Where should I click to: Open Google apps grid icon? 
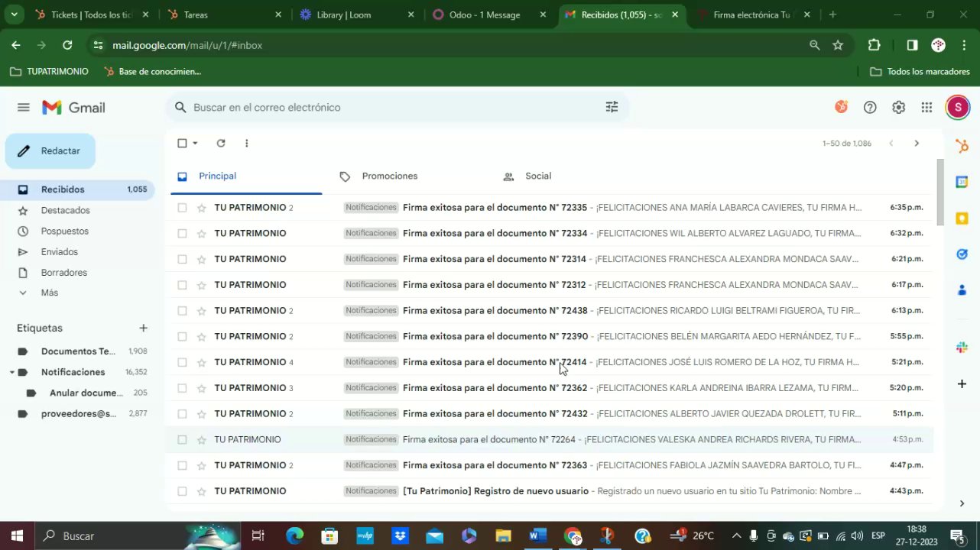click(927, 108)
